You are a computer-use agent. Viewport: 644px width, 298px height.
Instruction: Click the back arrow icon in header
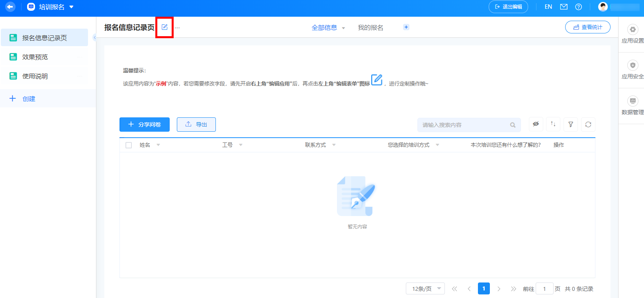coord(10,7)
